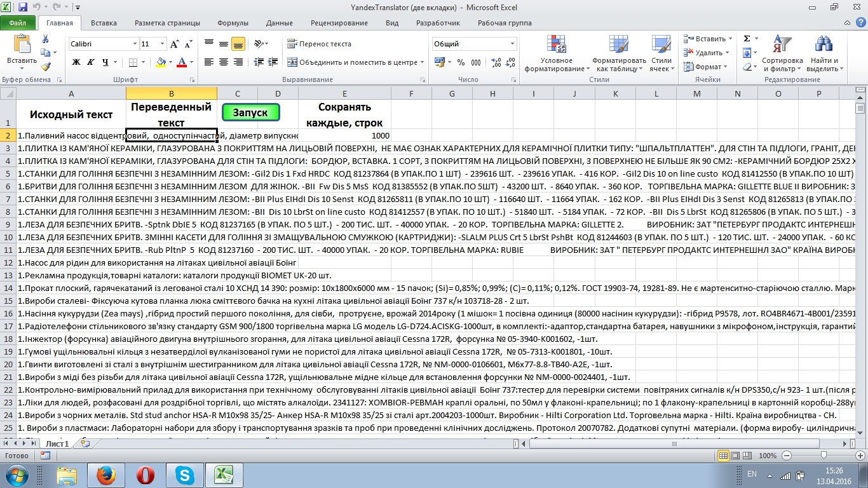
Task: Align cell text to the bottom
Action: (x=238, y=44)
